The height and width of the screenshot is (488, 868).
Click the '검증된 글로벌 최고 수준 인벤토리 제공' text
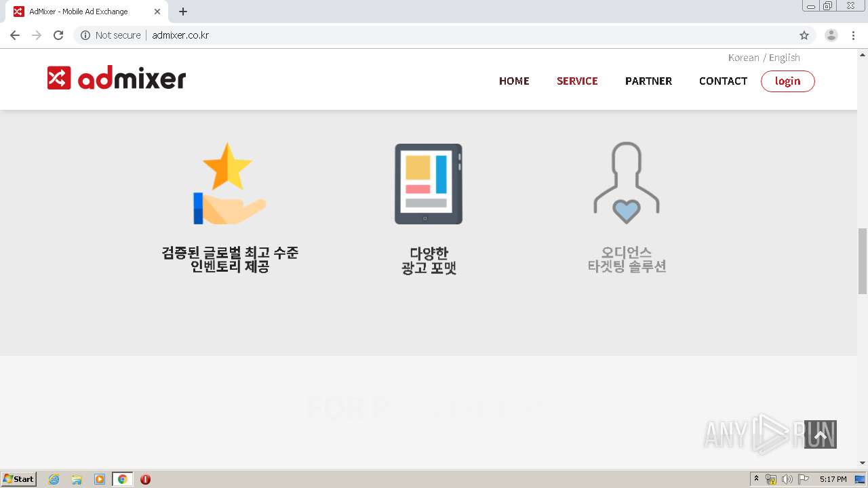[230, 260]
